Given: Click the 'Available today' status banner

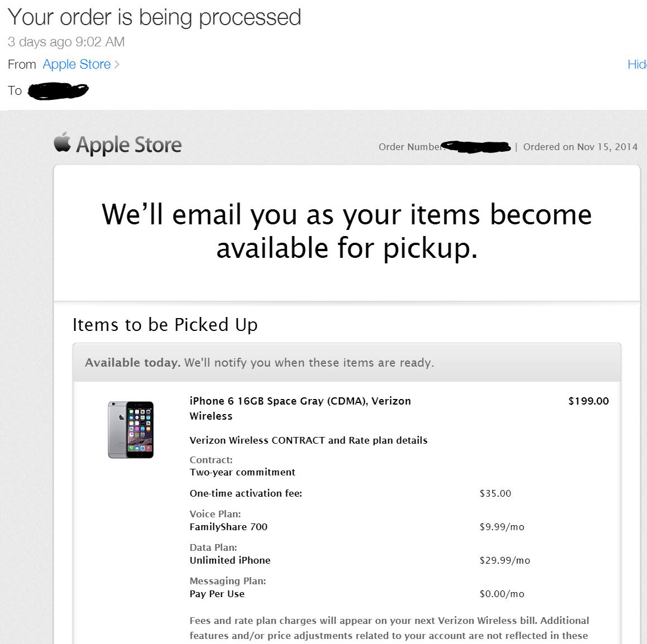Looking at the screenshot, I should coord(347,362).
